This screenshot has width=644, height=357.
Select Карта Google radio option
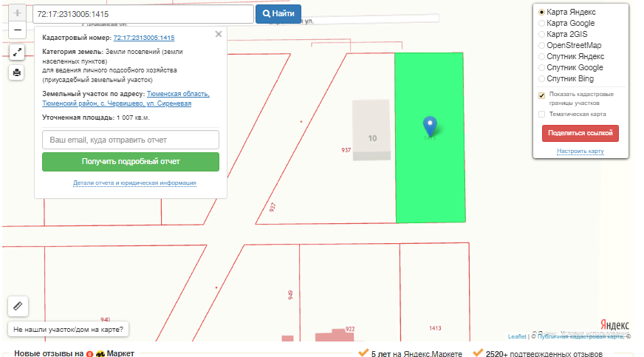542,24
